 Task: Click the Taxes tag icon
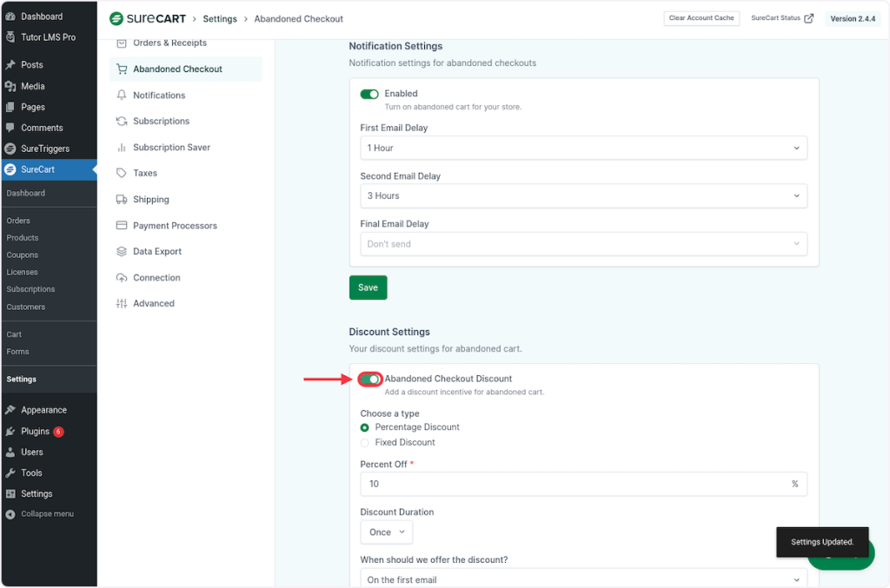coord(122,174)
